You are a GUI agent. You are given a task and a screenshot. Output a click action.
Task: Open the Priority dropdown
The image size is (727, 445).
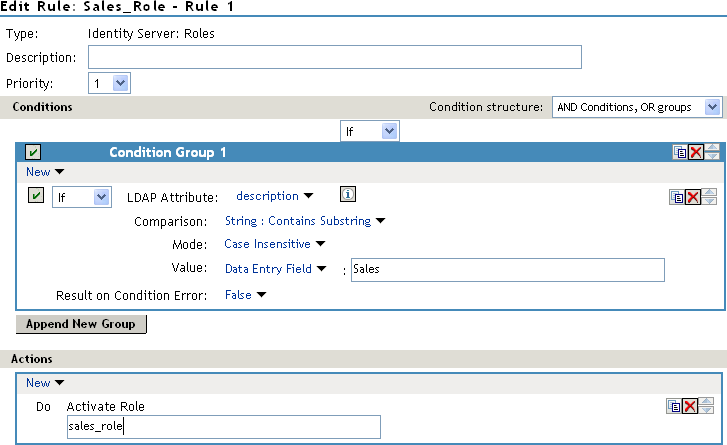(109, 83)
